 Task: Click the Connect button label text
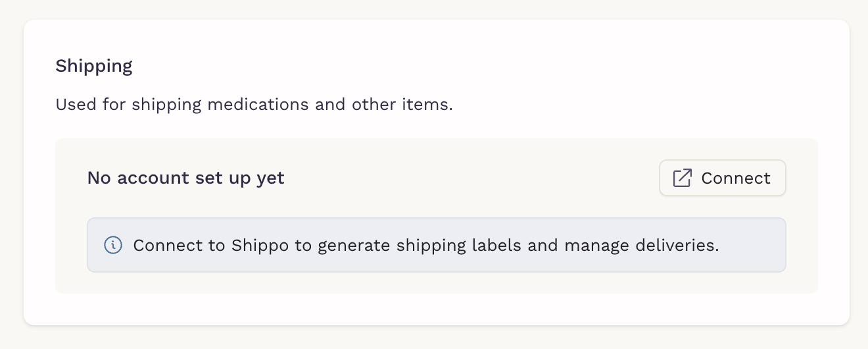[736, 178]
